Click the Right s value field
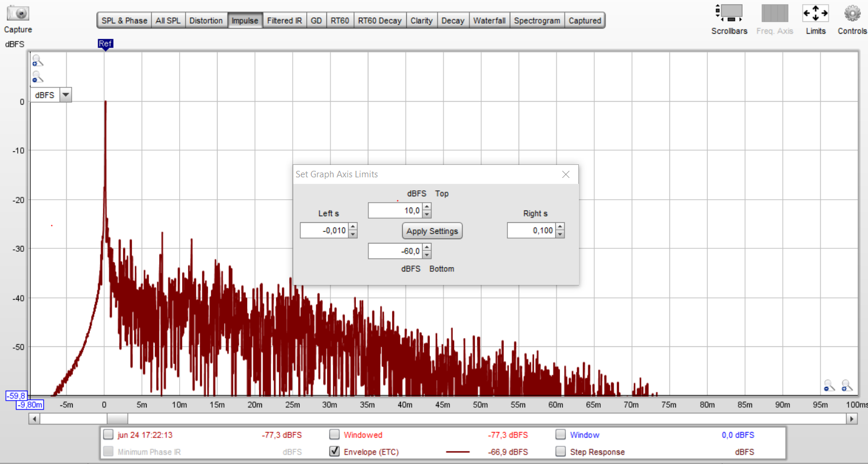The width and height of the screenshot is (868, 464). [x=531, y=231]
